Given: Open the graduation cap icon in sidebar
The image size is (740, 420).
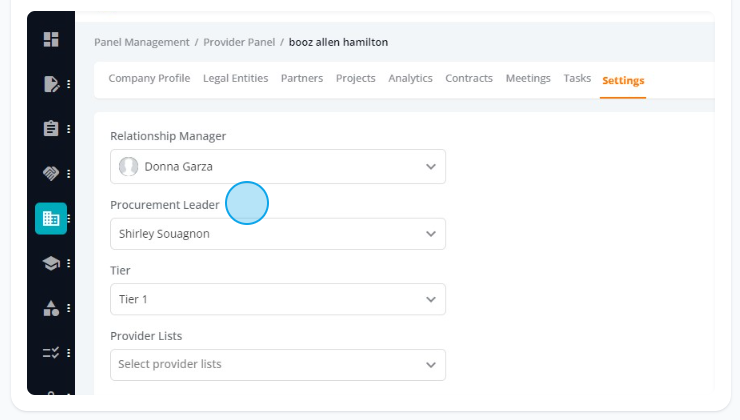Looking at the screenshot, I should (x=51, y=263).
